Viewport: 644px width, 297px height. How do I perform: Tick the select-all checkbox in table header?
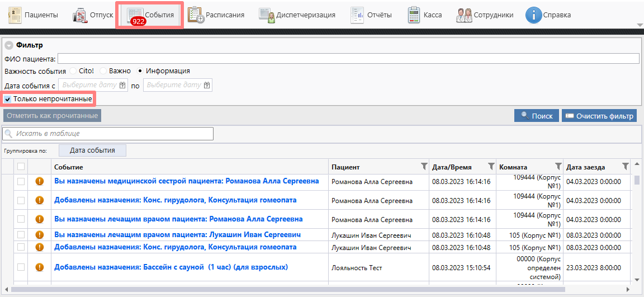(x=21, y=167)
